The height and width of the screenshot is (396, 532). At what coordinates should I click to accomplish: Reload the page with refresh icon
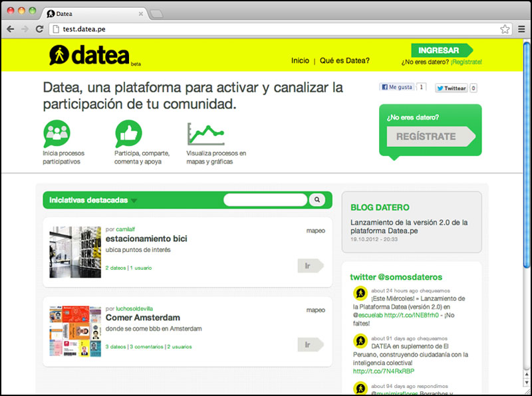pyautogui.click(x=39, y=29)
